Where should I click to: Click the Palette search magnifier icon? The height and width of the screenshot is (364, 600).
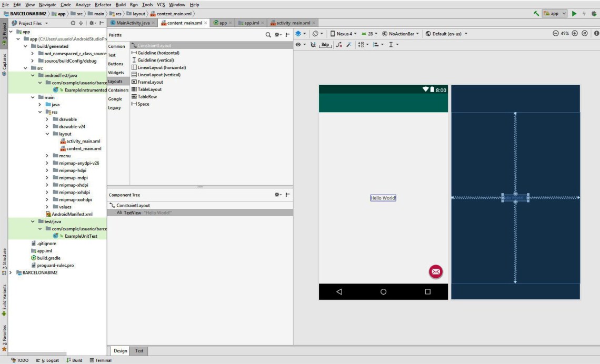click(268, 35)
